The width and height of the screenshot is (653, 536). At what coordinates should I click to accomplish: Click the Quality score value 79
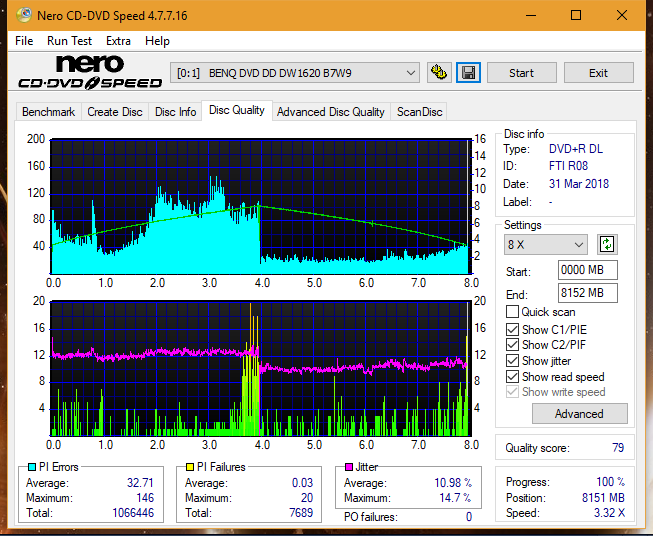pyautogui.click(x=618, y=447)
